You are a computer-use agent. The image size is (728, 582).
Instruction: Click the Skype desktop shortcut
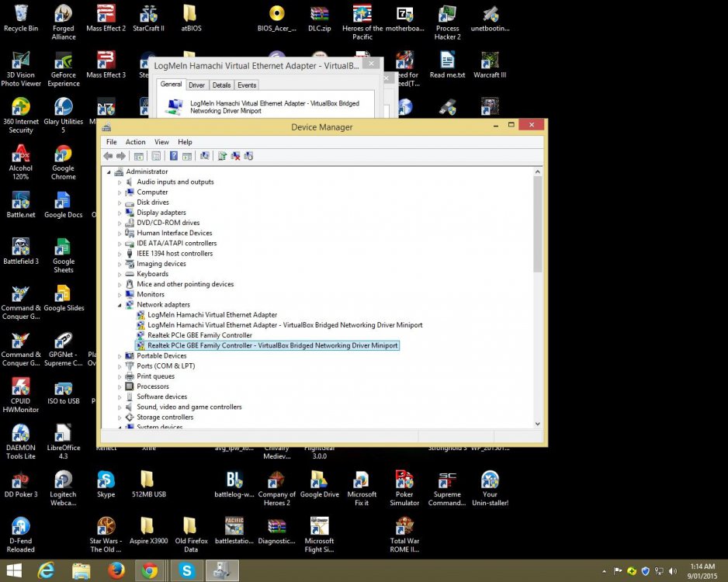(106, 483)
